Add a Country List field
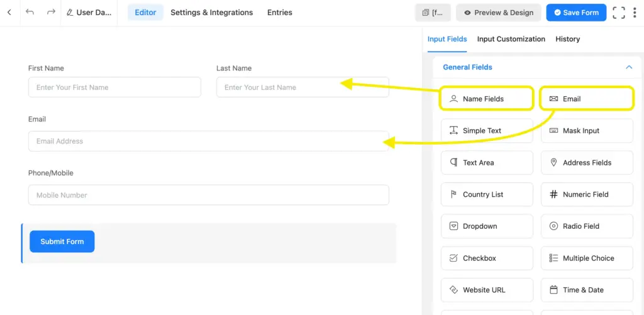 [487, 194]
